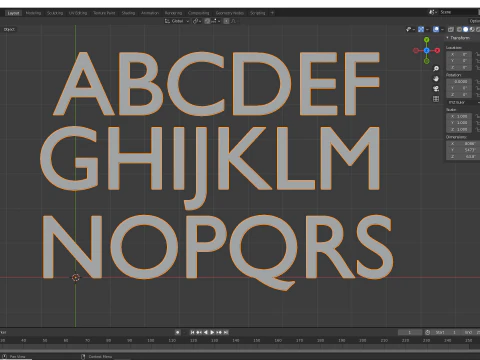
Task: Open the Sculpting workspace tab
Action: click(x=55, y=13)
